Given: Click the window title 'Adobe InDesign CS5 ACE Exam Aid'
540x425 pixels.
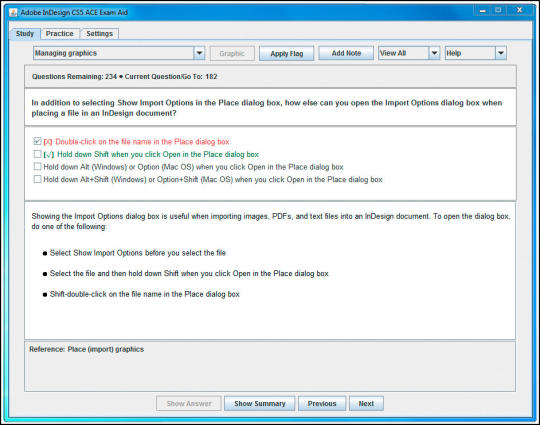Looking at the screenshot, I should (x=74, y=13).
